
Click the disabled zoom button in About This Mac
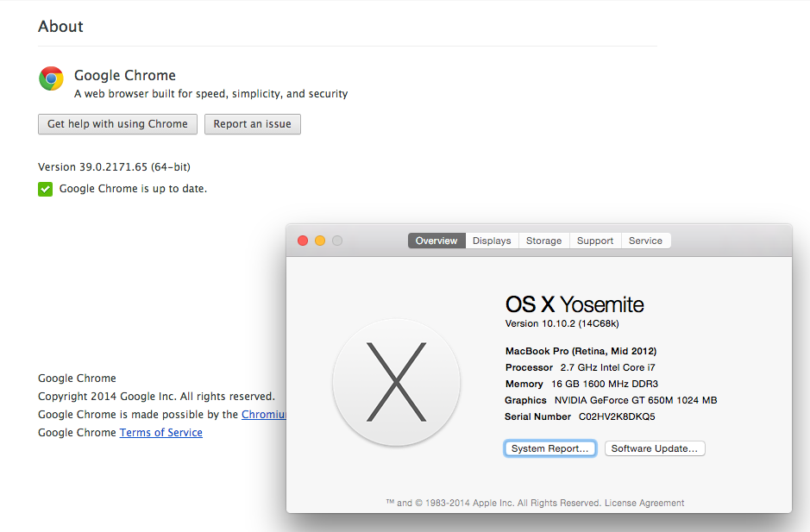click(x=337, y=241)
